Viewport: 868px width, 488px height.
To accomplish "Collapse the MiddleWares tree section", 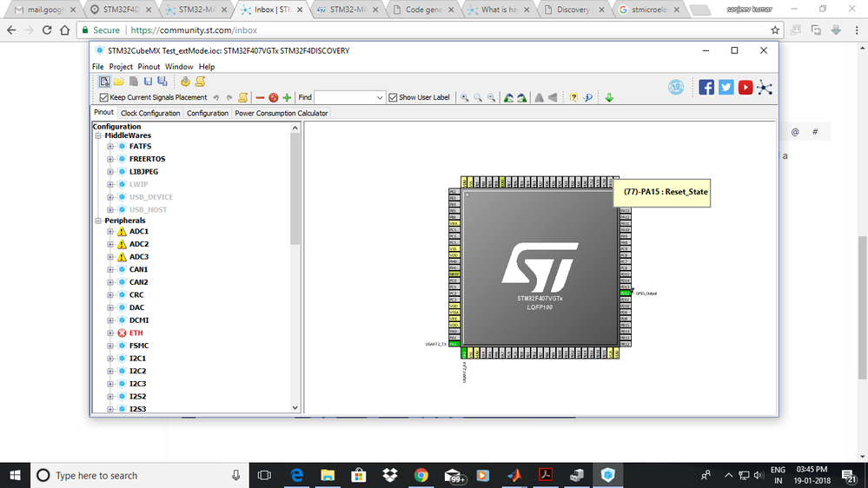I will click(x=98, y=135).
